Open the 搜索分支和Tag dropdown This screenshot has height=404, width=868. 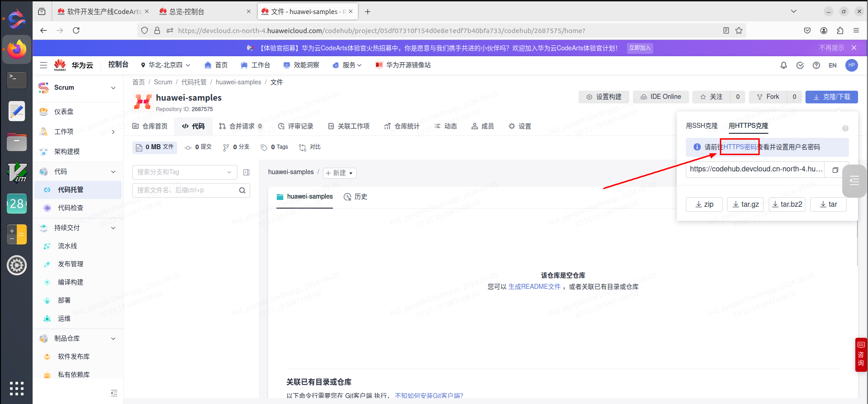pyautogui.click(x=184, y=172)
